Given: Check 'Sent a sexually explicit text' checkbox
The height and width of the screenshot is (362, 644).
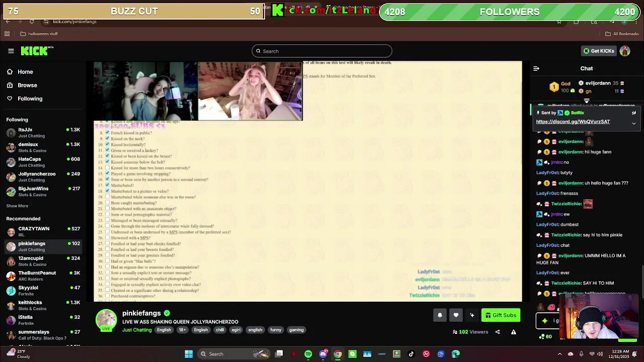Looking at the screenshot, I should point(107,273).
